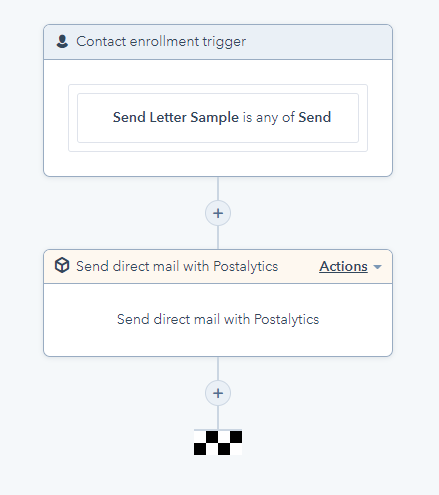Click the bold Send value in filter
Image resolution: width=439 pixels, height=495 pixels.
(x=315, y=117)
